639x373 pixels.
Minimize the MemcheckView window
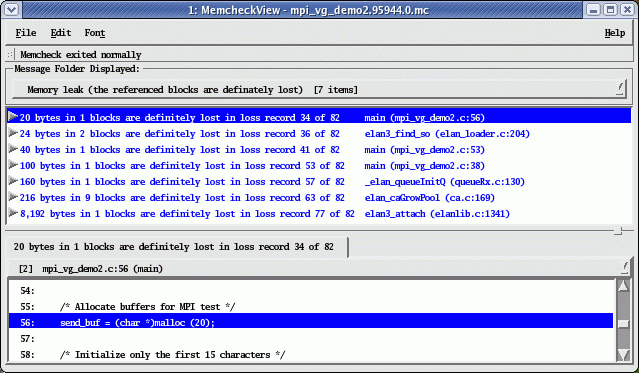(x=594, y=9)
